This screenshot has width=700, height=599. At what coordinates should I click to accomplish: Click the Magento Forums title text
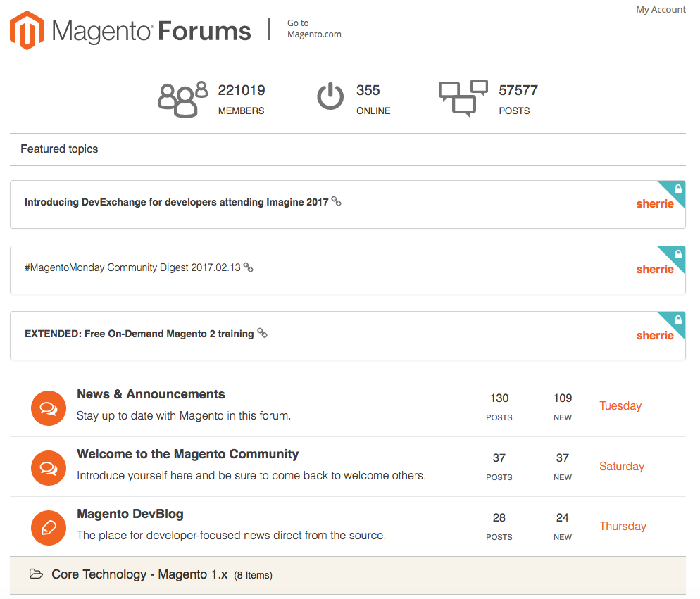[x=151, y=31]
